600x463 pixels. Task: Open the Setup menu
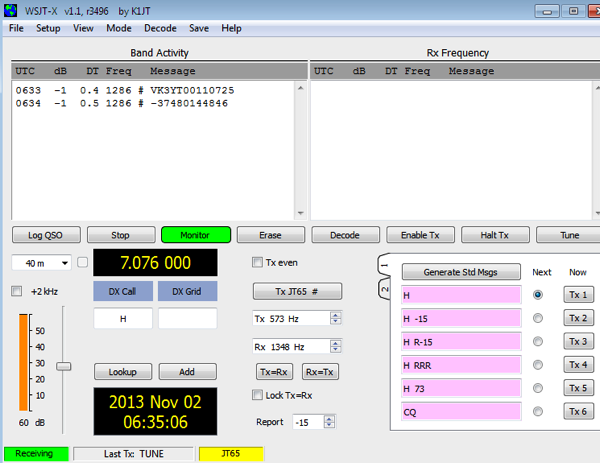click(x=48, y=28)
